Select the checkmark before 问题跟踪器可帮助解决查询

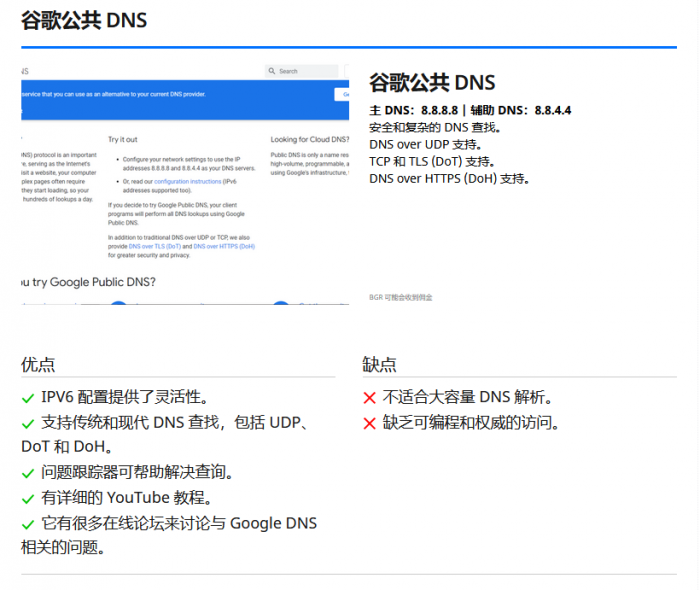coord(28,473)
